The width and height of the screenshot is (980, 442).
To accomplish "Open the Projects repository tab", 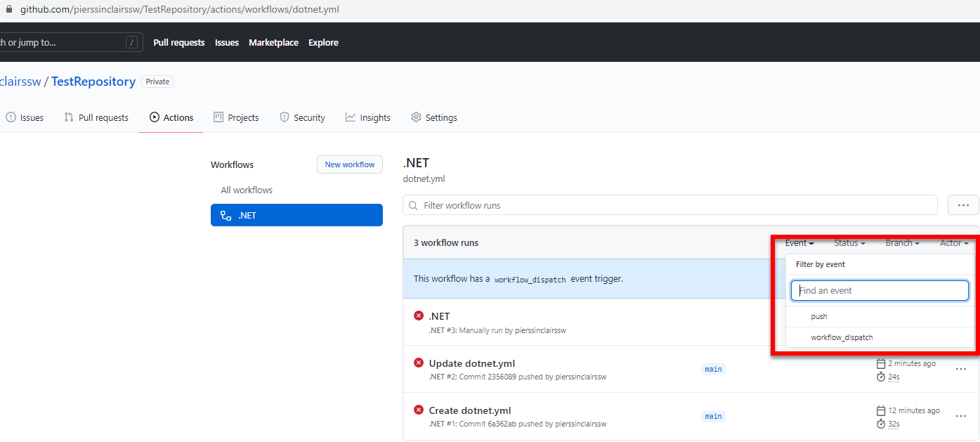I will coord(236,117).
